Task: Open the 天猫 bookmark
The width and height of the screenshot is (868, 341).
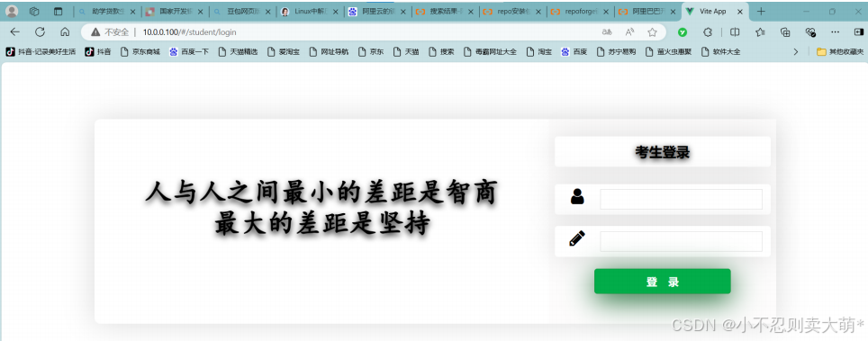Action: point(406,52)
